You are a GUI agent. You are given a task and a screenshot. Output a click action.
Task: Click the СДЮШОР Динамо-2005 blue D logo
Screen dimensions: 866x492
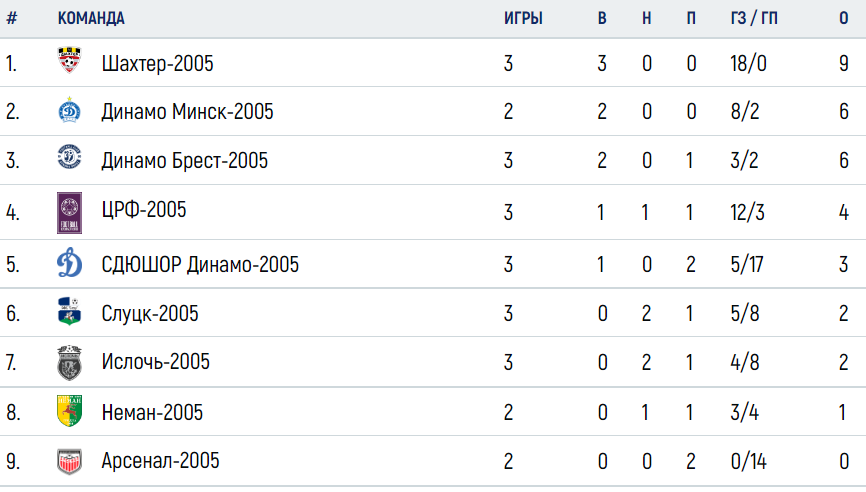coord(70,263)
